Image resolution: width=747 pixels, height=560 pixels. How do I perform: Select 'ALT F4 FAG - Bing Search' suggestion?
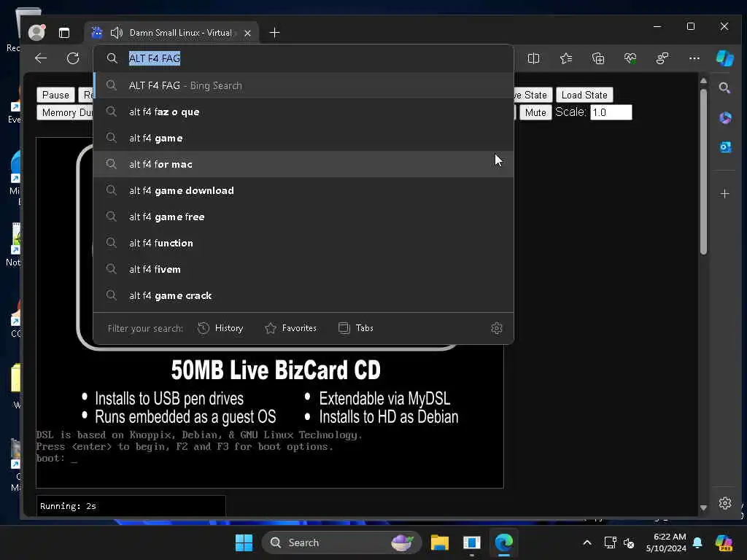(303, 86)
